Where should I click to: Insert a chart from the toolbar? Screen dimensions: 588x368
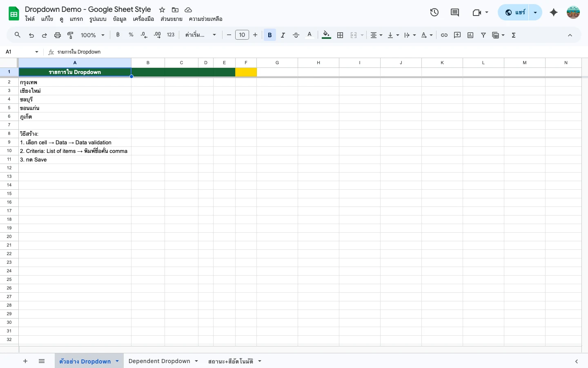(470, 35)
